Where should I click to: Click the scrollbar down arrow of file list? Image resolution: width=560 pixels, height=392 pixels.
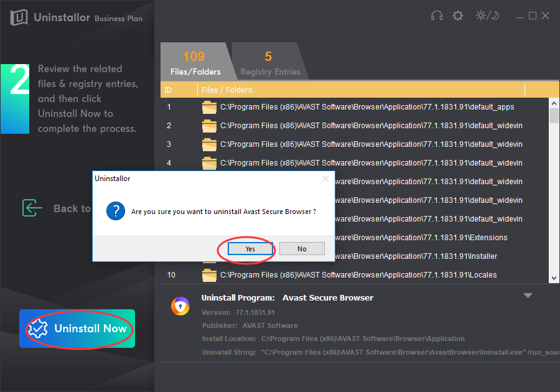554,278
